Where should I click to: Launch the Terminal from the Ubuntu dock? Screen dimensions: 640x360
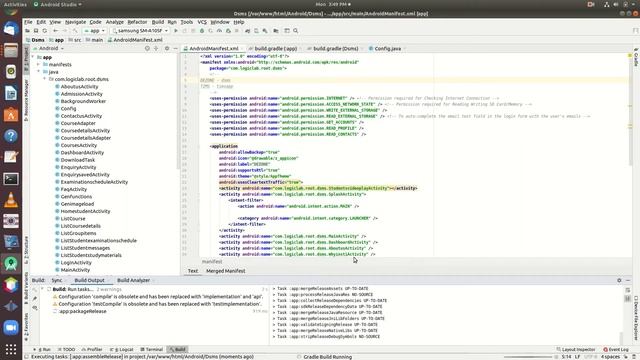pos(11,179)
